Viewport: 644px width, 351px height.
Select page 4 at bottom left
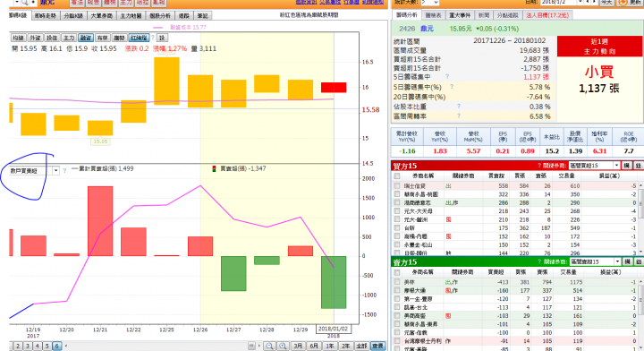[38, 346]
